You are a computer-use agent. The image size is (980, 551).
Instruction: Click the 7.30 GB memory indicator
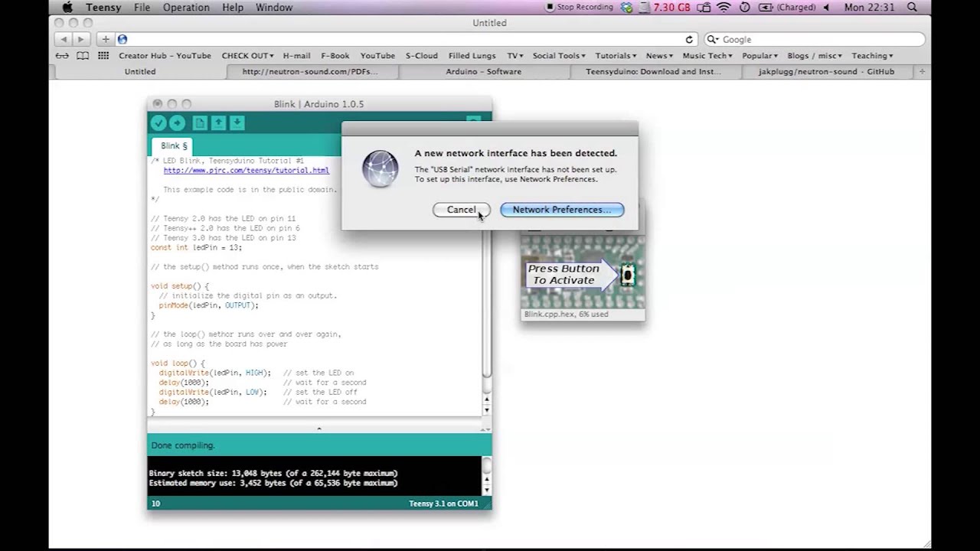(x=672, y=7)
